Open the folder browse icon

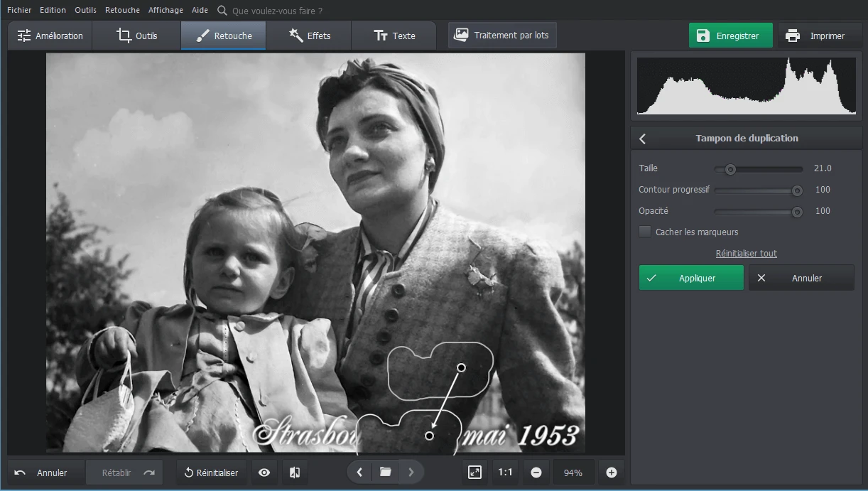(x=385, y=472)
